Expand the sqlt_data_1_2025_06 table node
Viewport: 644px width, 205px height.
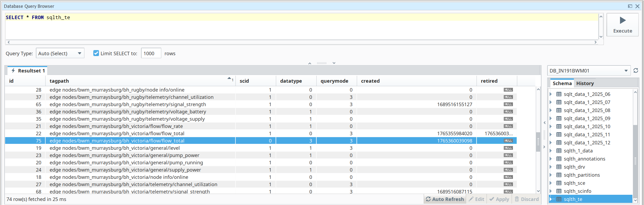(551, 94)
